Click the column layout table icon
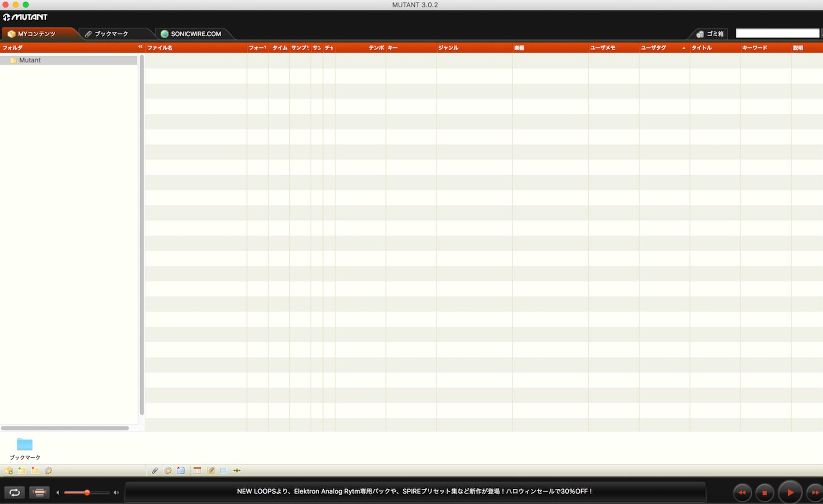 pos(197,471)
